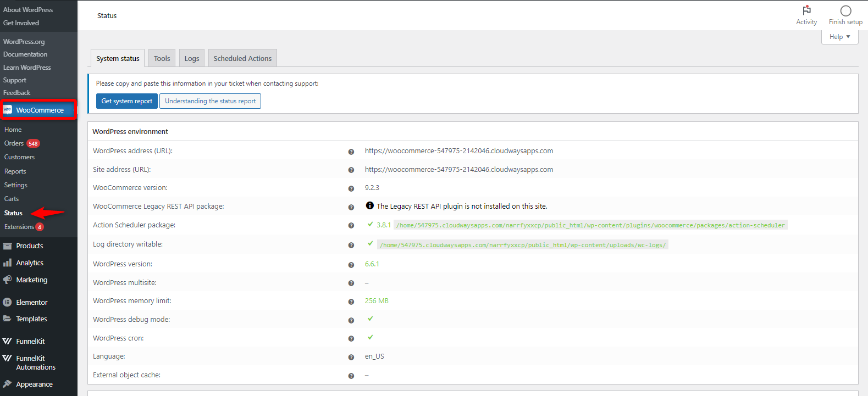Click help icon for Action Scheduler package
The image size is (868, 396).
[x=351, y=226]
